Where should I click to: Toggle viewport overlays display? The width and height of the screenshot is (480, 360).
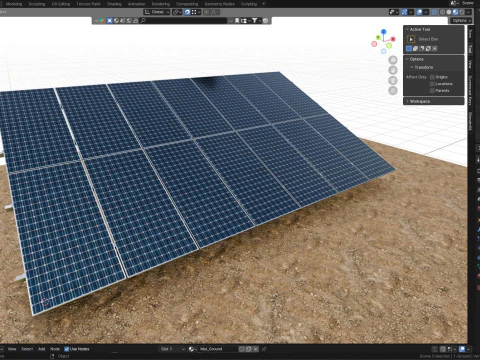419,12
